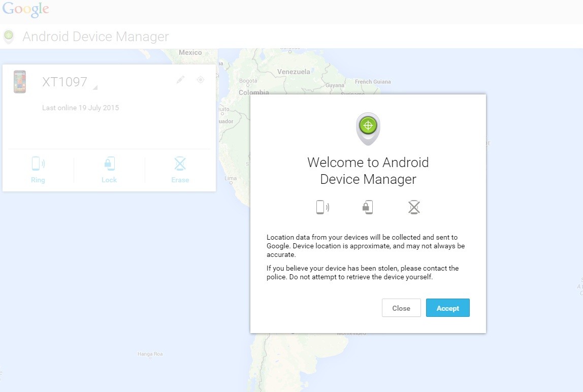583x392 pixels.
Task: Click the Erase label on the device card
Action: pos(180,180)
